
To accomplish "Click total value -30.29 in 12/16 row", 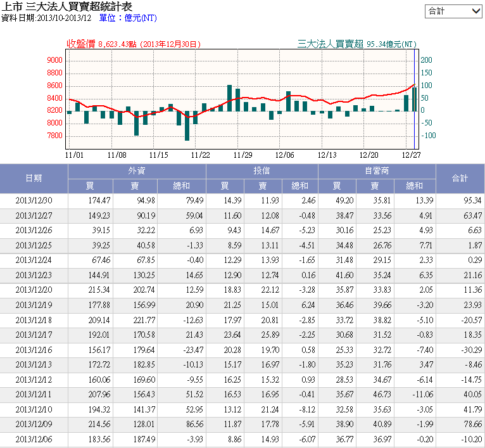I will click(471, 350).
